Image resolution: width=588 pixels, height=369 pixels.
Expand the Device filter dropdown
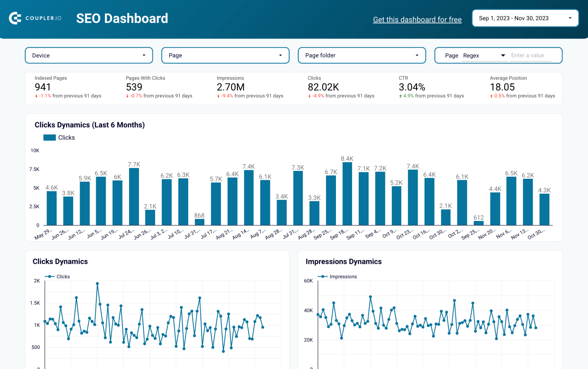[x=88, y=55]
